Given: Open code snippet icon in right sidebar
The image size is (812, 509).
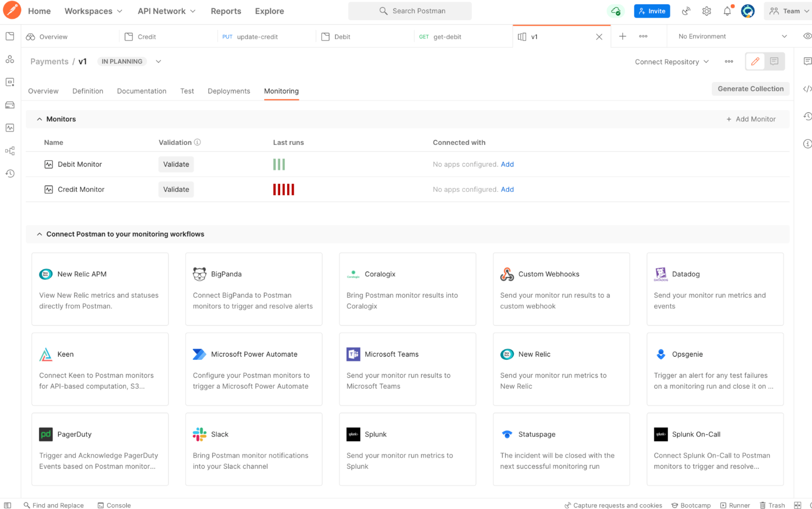Looking at the screenshot, I should click(807, 89).
